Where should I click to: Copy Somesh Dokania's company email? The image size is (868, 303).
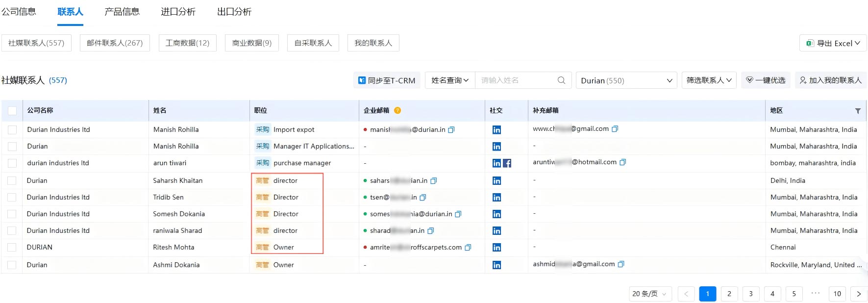click(x=458, y=214)
